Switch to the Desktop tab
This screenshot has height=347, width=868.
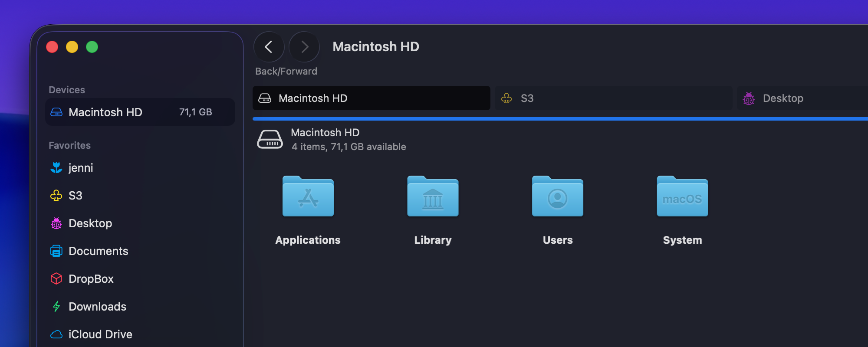click(802, 98)
